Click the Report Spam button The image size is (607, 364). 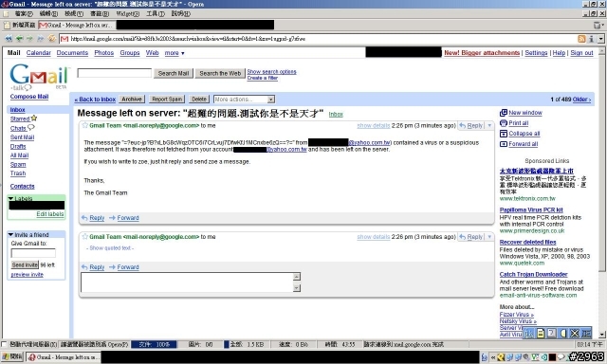(167, 100)
